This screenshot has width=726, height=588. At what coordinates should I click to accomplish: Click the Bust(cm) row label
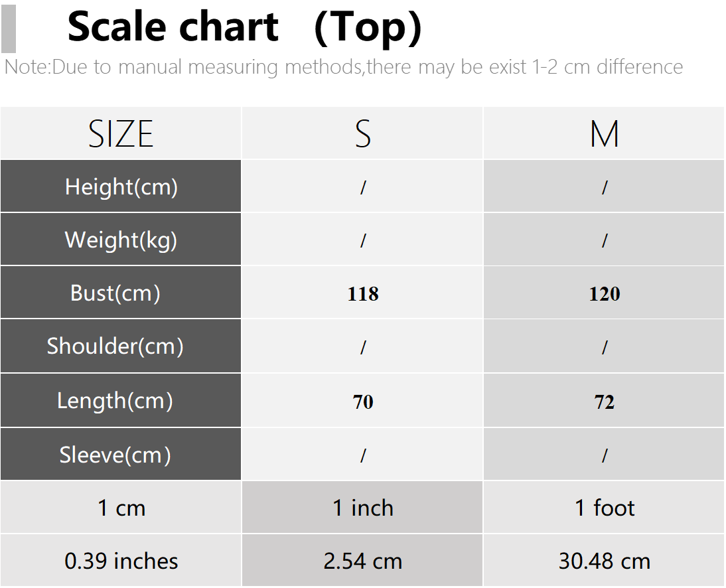click(x=121, y=293)
